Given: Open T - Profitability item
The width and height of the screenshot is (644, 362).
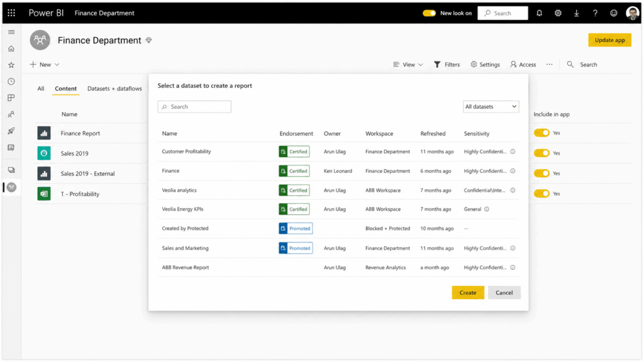Looking at the screenshot, I should tap(80, 194).
